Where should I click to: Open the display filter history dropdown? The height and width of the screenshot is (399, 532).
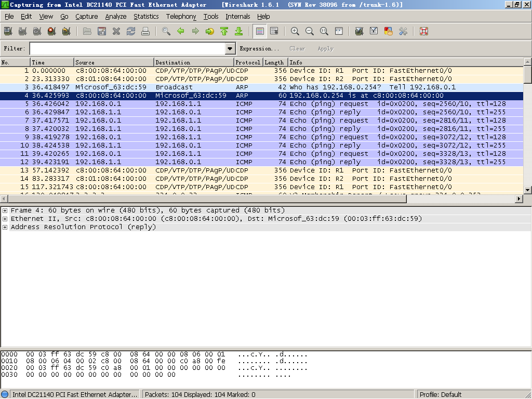[x=230, y=48]
